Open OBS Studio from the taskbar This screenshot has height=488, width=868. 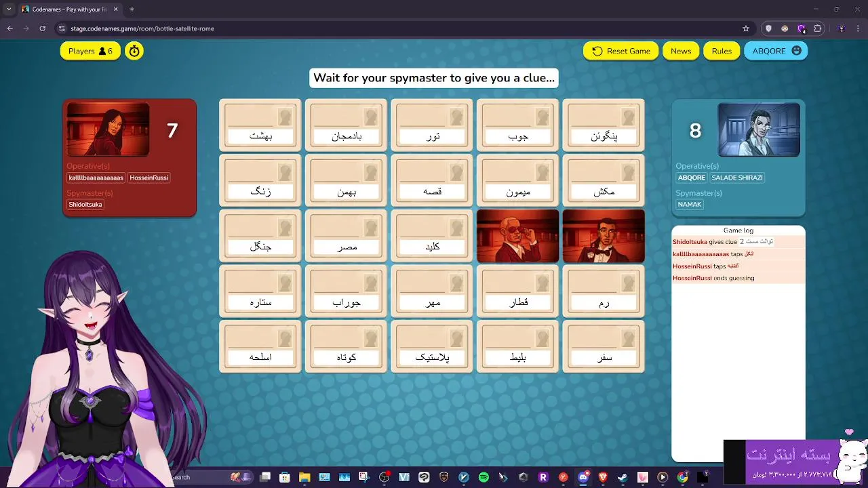[384, 477]
